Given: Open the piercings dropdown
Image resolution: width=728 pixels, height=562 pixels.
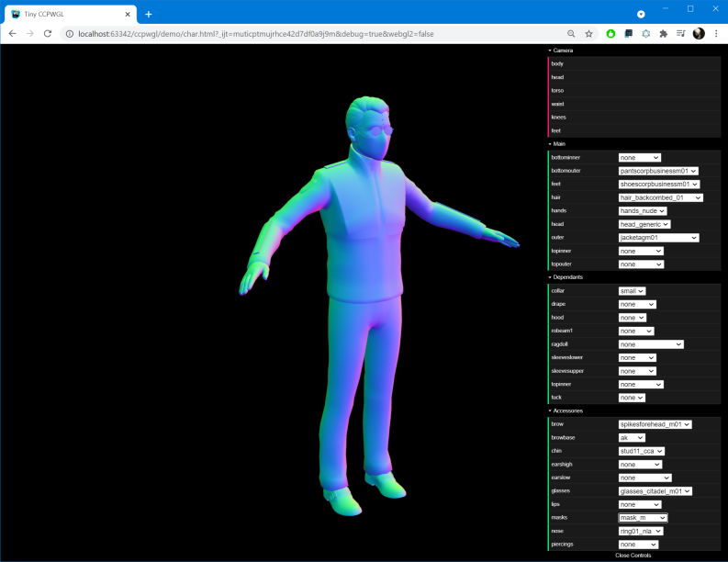Looking at the screenshot, I should pyautogui.click(x=638, y=545).
